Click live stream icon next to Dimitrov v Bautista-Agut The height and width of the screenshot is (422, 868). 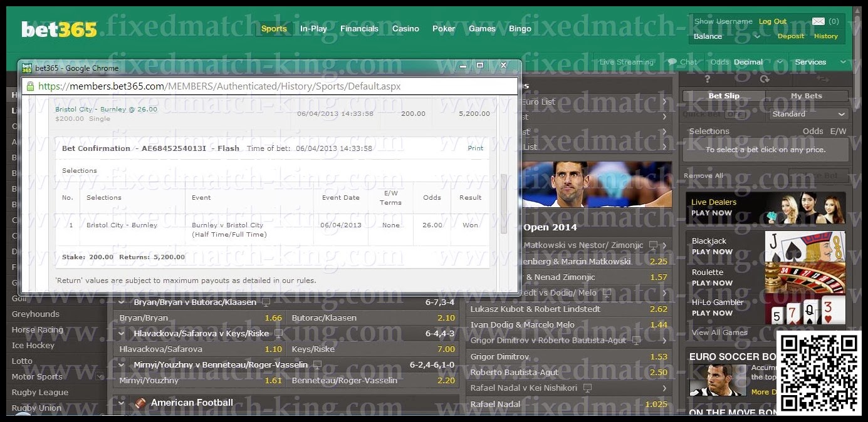(x=636, y=341)
